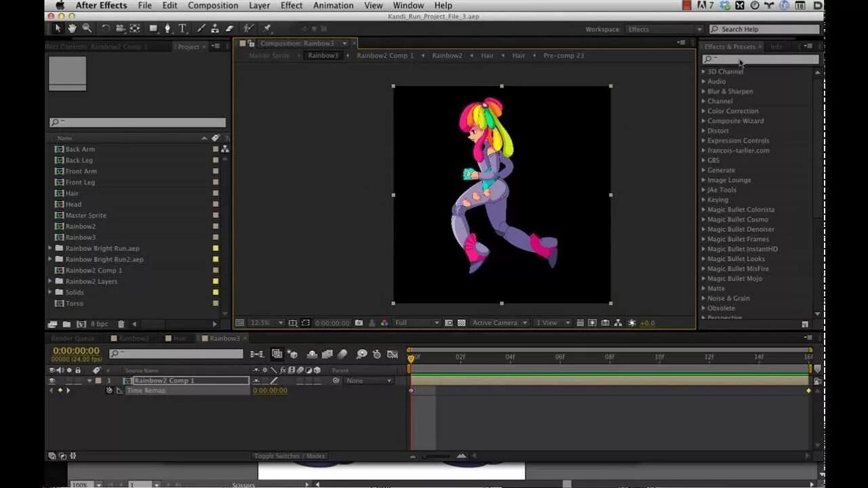Select the Selection arrow tool

(58, 28)
